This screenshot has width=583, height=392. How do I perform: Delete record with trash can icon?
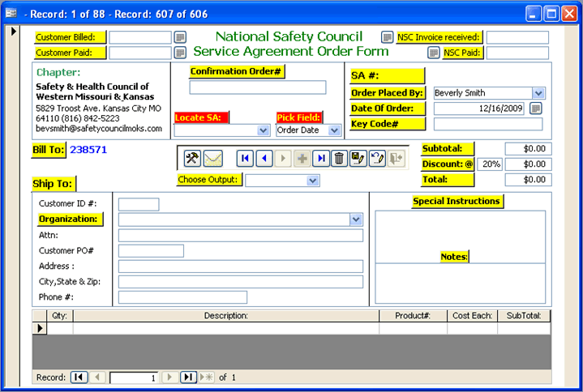click(339, 159)
